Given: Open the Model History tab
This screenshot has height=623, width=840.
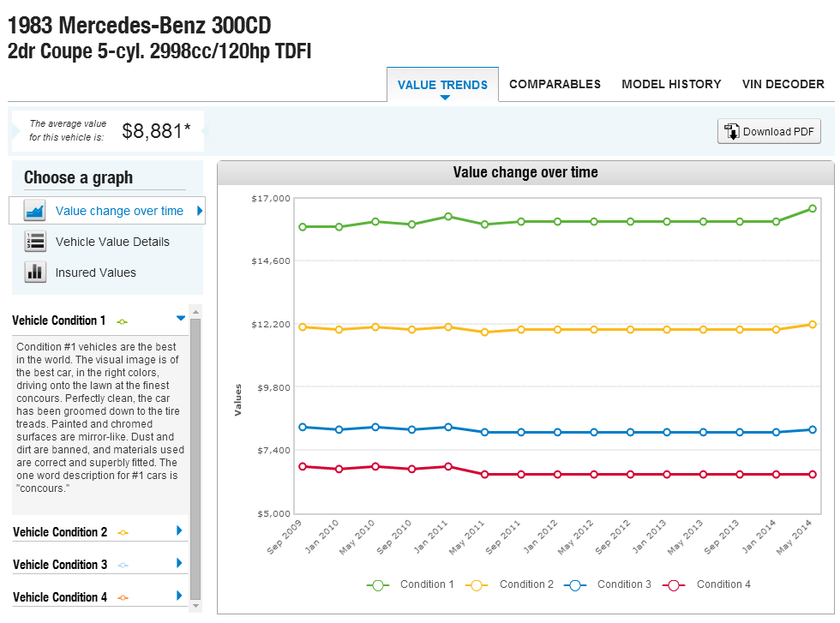Looking at the screenshot, I should tap(671, 84).
